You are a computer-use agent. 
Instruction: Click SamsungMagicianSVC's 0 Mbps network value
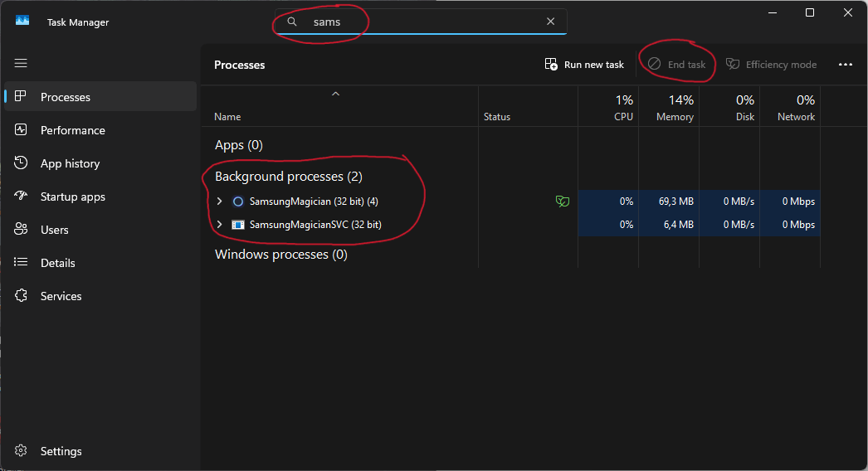[798, 225]
